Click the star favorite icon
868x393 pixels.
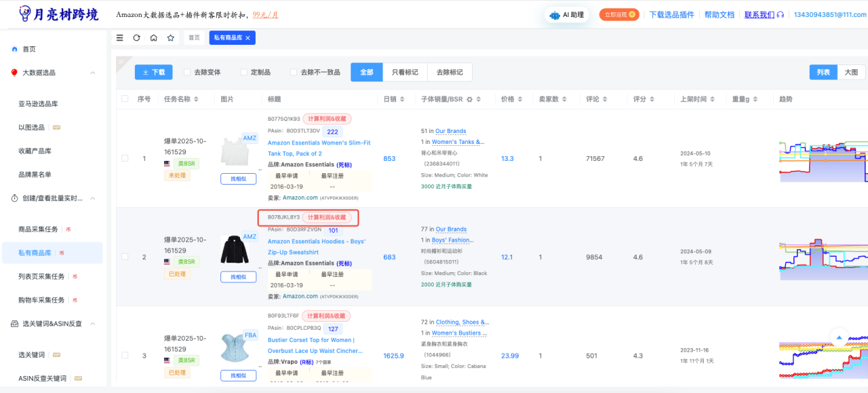point(171,38)
